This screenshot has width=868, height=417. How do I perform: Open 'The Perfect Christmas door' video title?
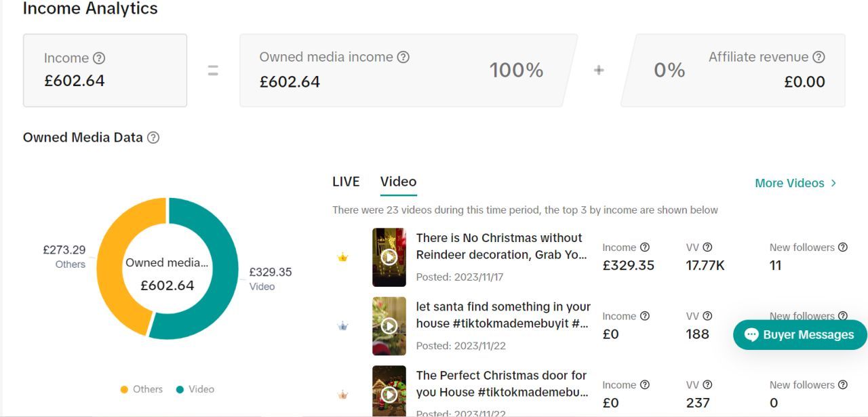[502, 383]
